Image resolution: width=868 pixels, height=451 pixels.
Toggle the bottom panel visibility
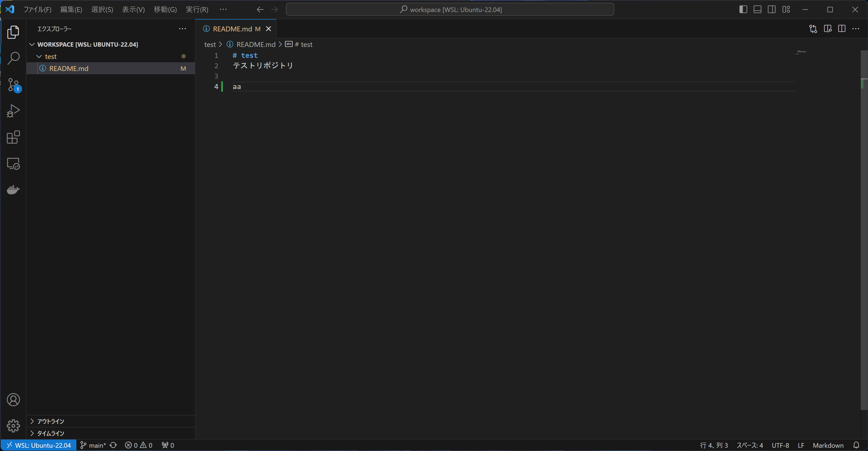[757, 9]
